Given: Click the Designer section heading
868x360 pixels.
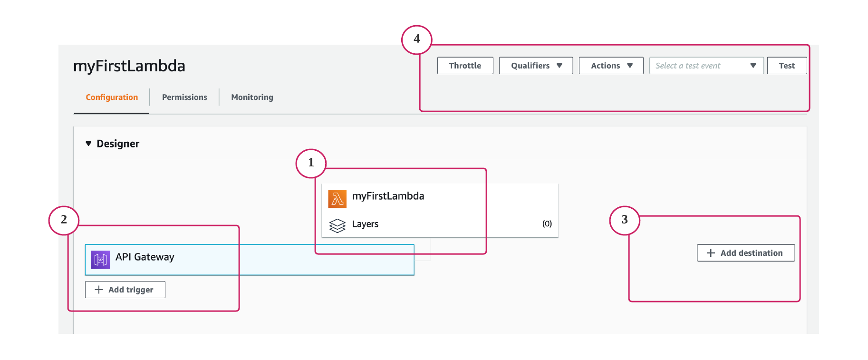Looking at the screenshot, I should 118,144.
